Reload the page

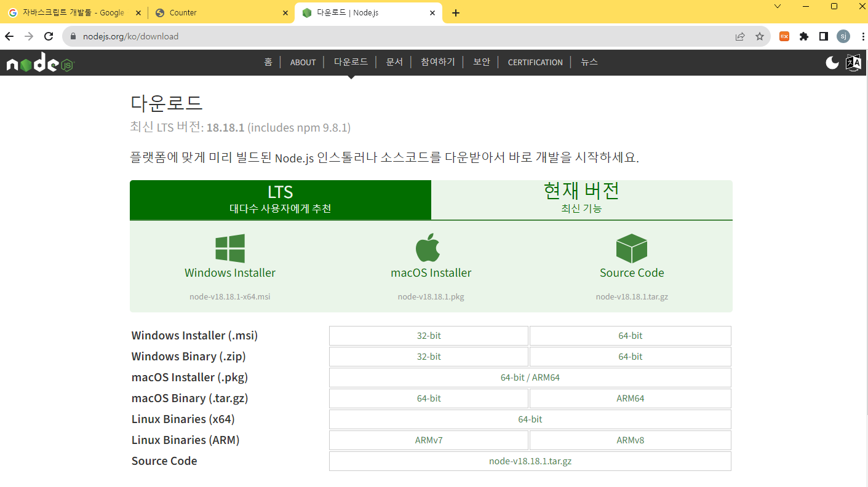tap(49, 36)
